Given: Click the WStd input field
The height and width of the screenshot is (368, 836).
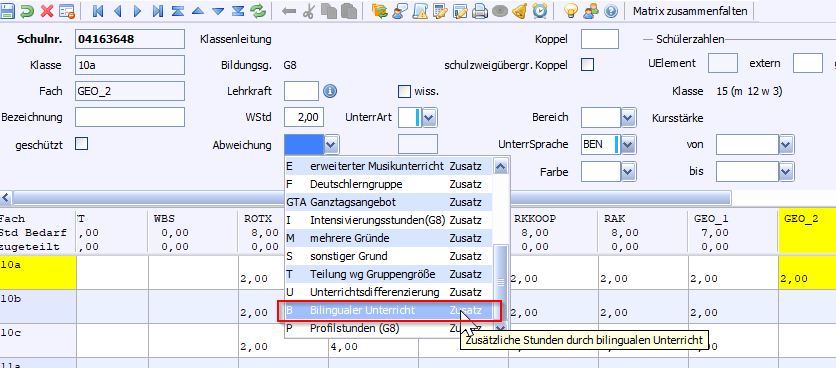Looking at the screenshot, I should tap(304, 117).
